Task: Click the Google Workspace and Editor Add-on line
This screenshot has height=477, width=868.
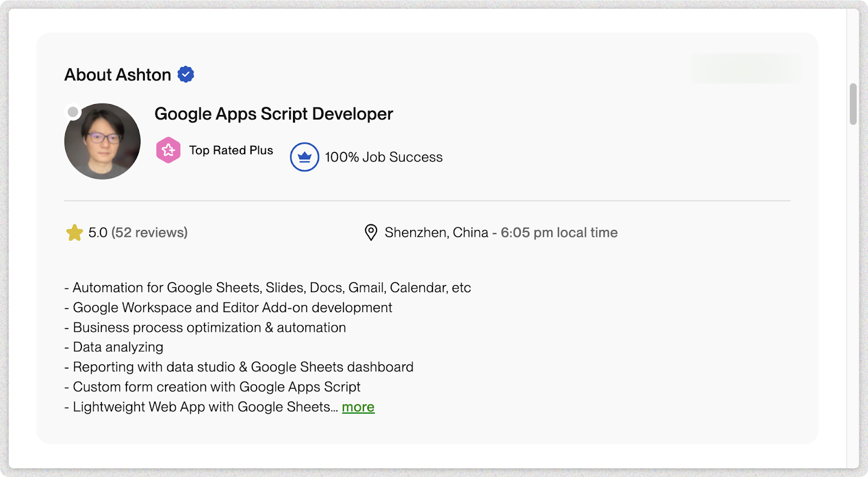Action: [228, 308]
